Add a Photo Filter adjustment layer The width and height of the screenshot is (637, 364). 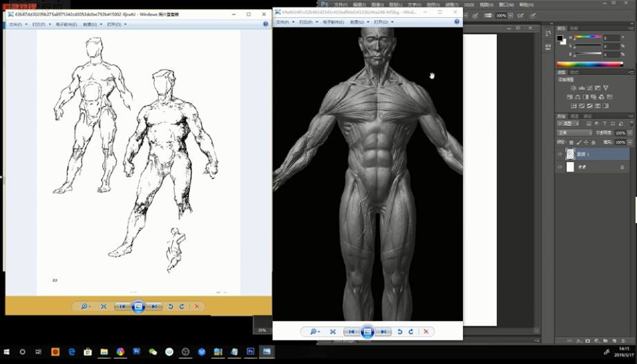click(x=593, y=97)
